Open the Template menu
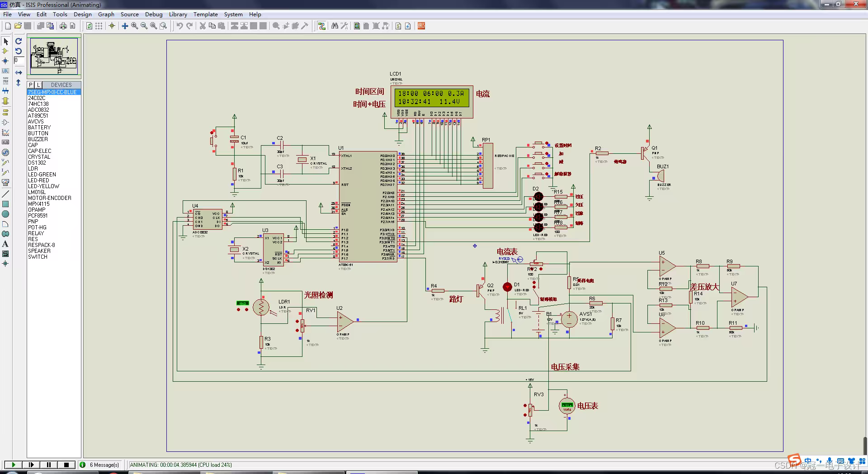This screenshot has height=474, width=868. point(206,14)
